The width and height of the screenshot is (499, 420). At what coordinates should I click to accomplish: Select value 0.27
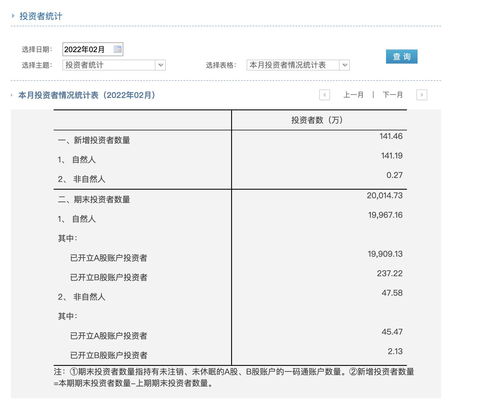pyautogui.click(x=395, y=175)
